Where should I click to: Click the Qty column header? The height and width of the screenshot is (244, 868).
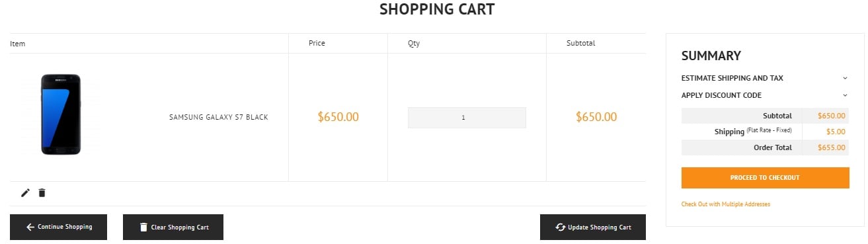tap(414, 44)
